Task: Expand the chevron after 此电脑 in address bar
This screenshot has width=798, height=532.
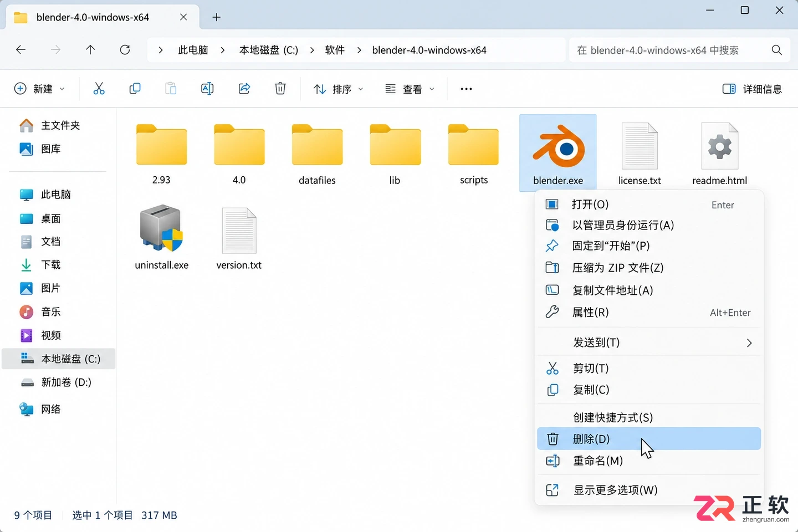Action: (x=223, y=50)
